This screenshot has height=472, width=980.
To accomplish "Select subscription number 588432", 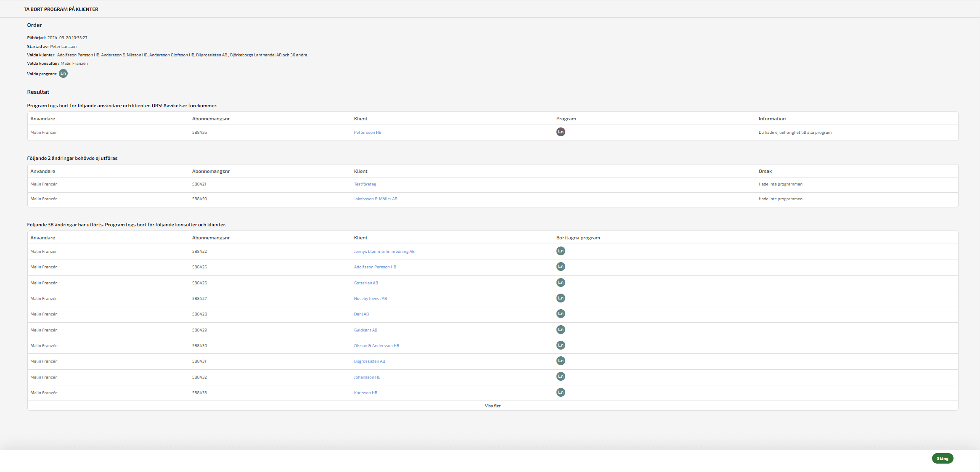I will point(199,377).
